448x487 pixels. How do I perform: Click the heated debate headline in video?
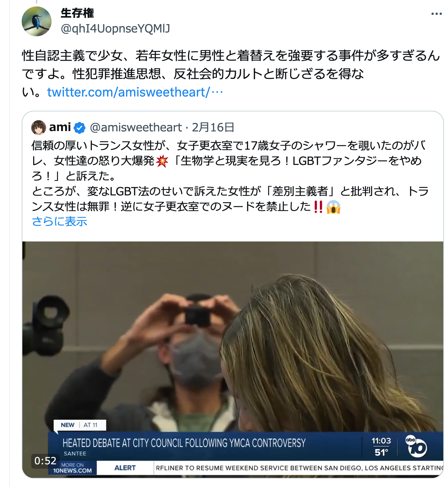(x=184, y=443)
